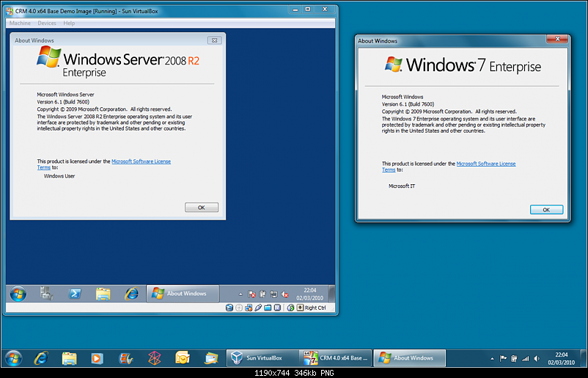Image resolution: width=588 pixels, height=378 pixels.
Task: Open host clock showing 22:04
Action: pyautogui.click(x=561, y=358)
